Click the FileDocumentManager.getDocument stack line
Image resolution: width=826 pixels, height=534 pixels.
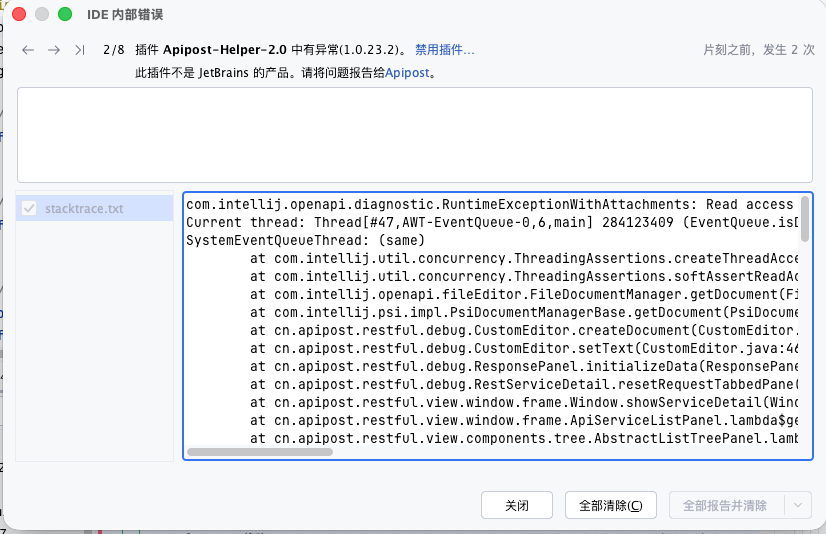click(524, 294)
